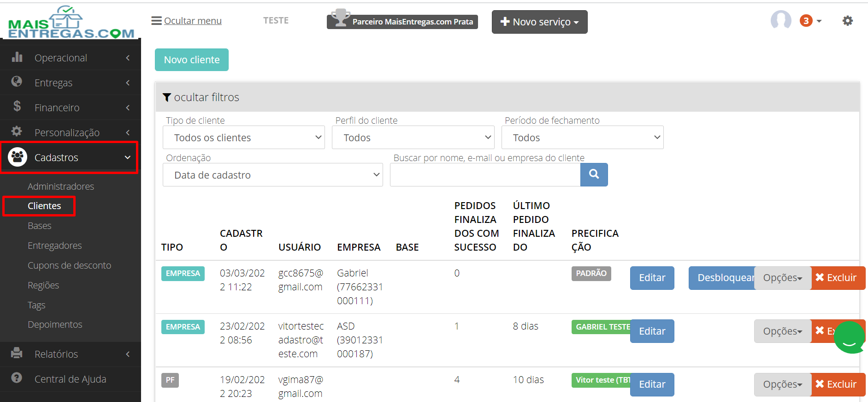Open the settings gear icon
Image resolution: width=868 pixels, height=402 pixels.
click(847, 21)
